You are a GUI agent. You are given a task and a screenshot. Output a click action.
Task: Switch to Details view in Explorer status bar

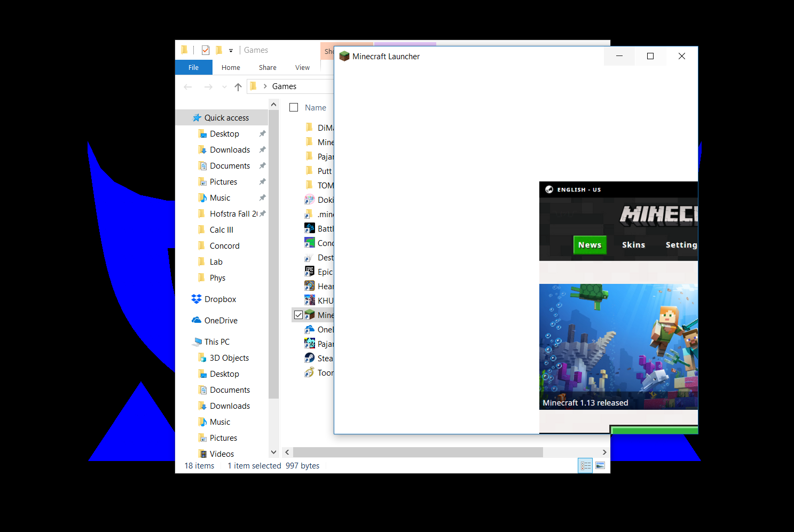(x=586, y=466)
